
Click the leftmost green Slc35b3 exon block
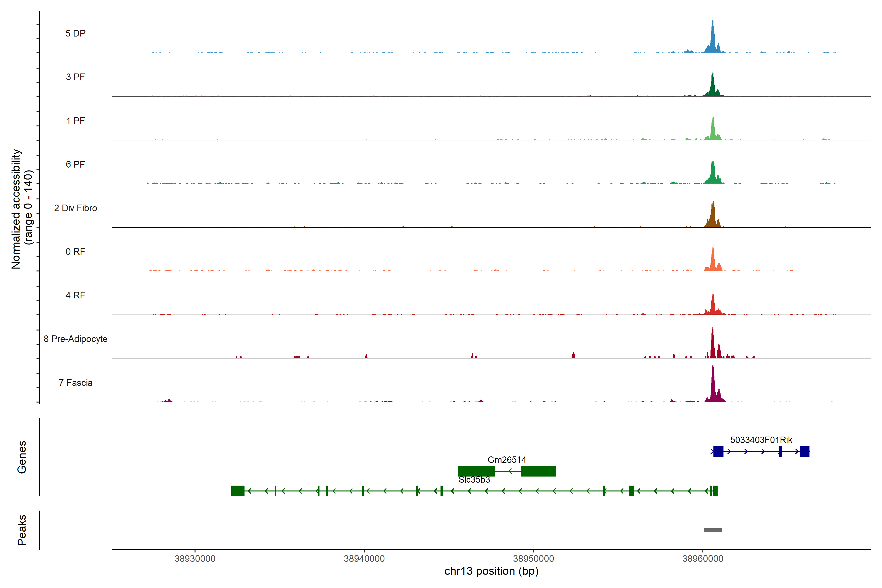coord(238,491)
